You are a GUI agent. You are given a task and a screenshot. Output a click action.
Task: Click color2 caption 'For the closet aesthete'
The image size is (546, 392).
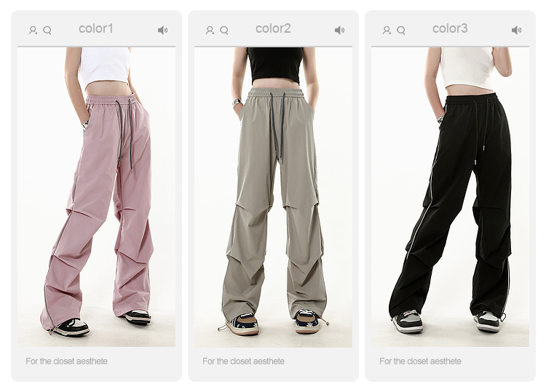(243, 361)
